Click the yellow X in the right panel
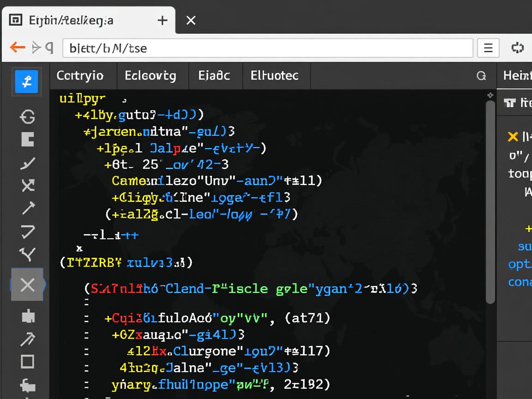 (x=513, y=136)
